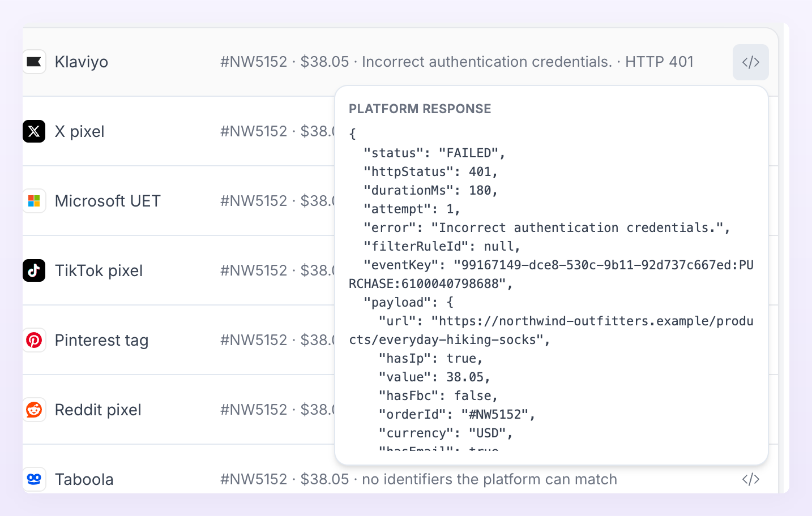Screen dimensions: 812x516
Task: Select the Pinterest tag platform name
Action: click(102, 340)
